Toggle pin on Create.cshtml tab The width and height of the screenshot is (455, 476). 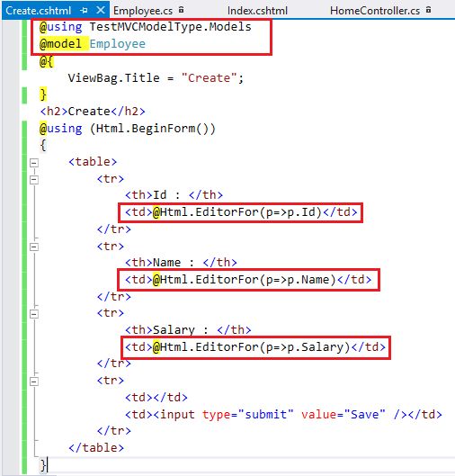pos(84,11)
